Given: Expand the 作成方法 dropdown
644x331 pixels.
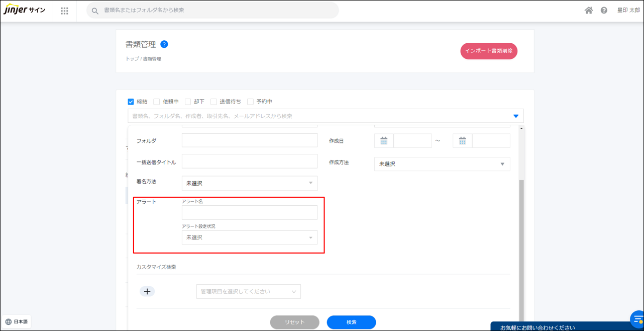Looking at the screenshot, I should (442, 164).
